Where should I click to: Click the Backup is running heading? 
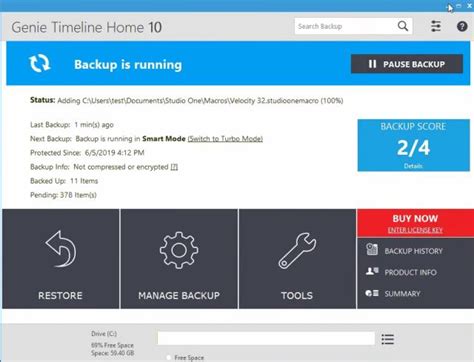128,65
